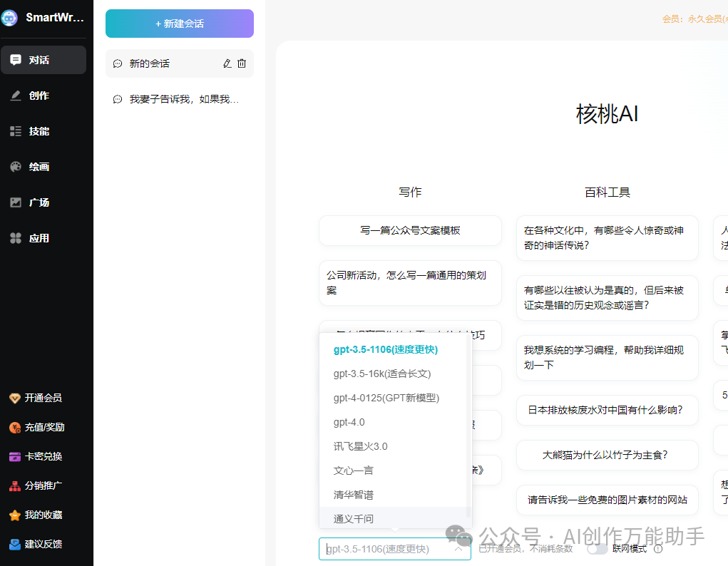Open the 我妻子告诉我 conversation
Image resolution: width=728 pixels, height=566 pixels.
(x=183, y=99)
